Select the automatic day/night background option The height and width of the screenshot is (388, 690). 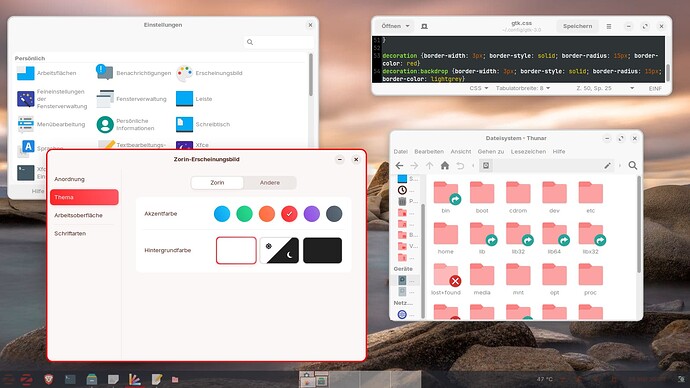279,250
